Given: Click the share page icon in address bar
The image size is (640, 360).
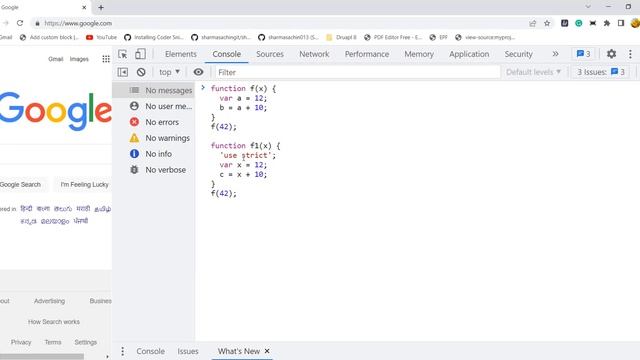Looking at the screenshot, I should pos(533,23).
